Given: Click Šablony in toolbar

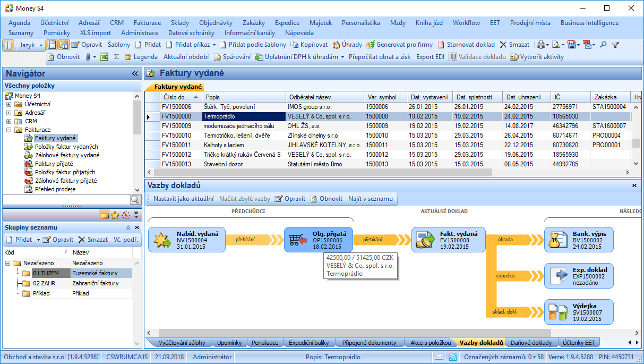Looking at the screenshot, I should pos(118,45).
